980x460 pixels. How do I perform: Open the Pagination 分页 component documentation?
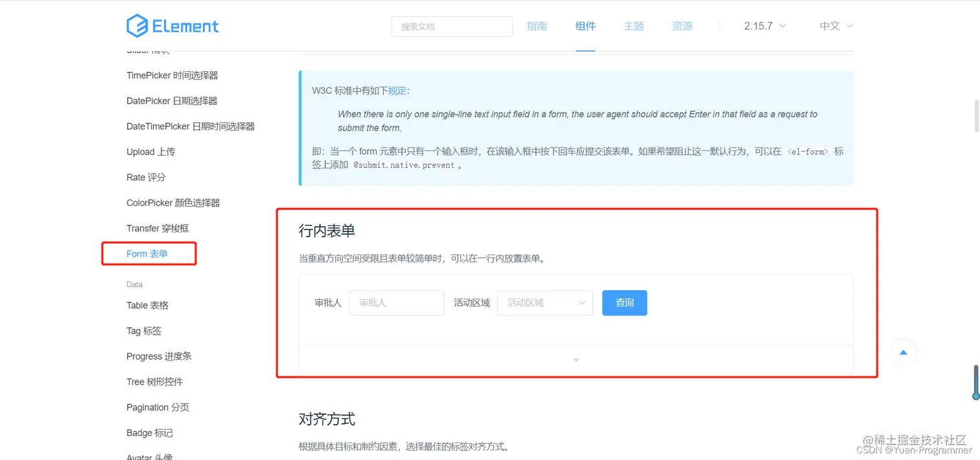click(x=158, y=407)
